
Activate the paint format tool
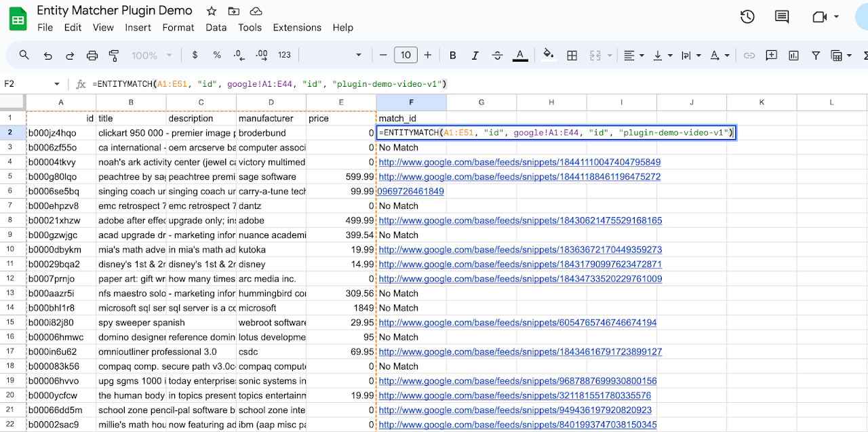(x=114, y=56)
